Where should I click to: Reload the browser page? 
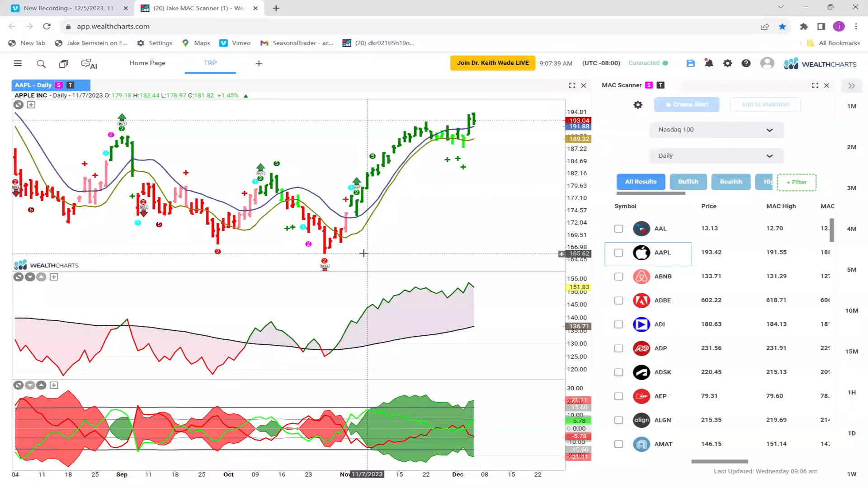pos(47,27)
